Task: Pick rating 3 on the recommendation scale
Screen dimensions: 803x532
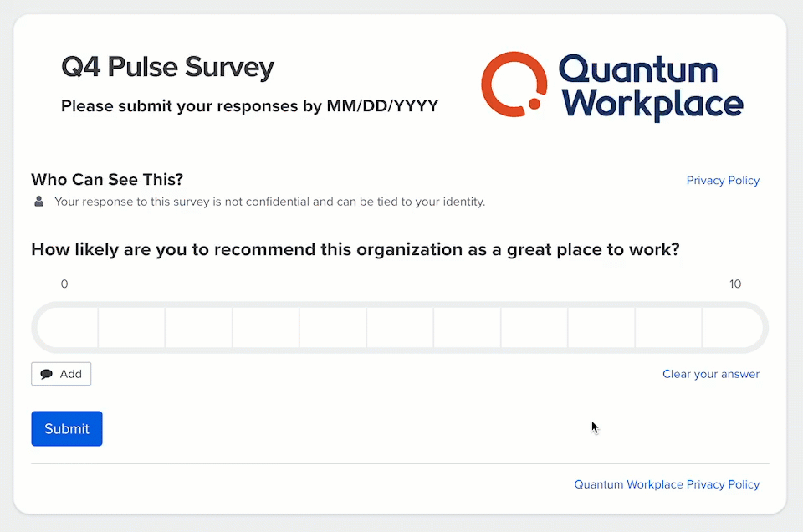Action: [266, 327]
